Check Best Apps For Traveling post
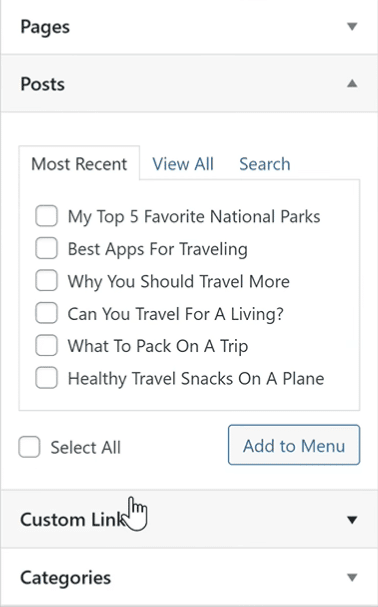The height and width of the screenshot is (607, 378). point(46,249)
